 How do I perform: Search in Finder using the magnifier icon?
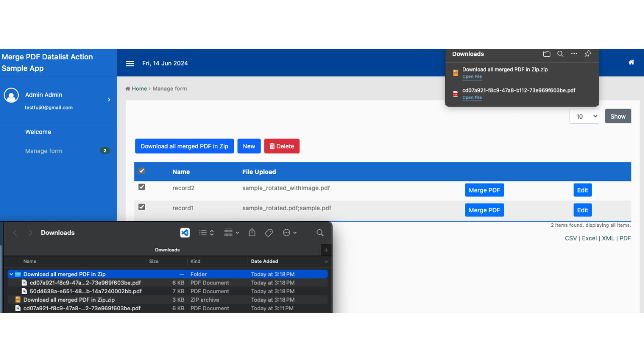pyautogui.click(x=320, y=233)
